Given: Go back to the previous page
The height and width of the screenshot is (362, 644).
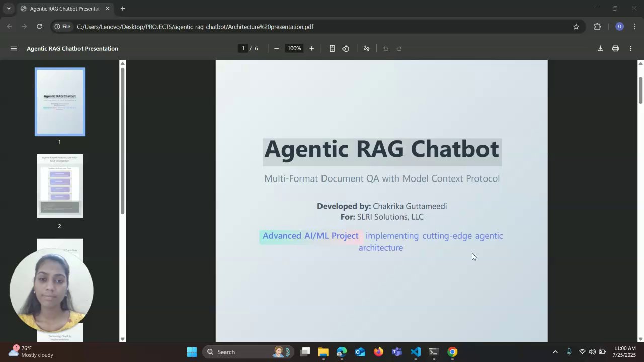Looking at the screenshot, I should click(10, 27).
